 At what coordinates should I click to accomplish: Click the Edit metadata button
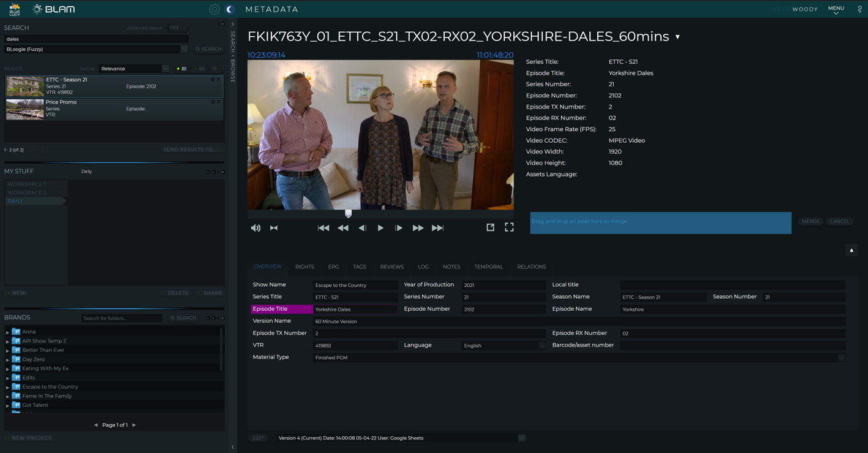(x=259, y=438)
